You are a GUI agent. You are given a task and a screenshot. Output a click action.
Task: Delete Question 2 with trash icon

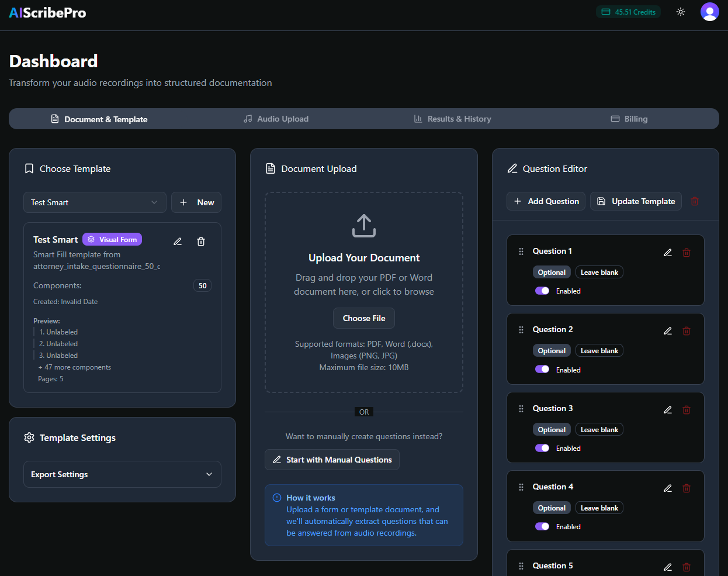pyautogui.click(x=687, y=331)
